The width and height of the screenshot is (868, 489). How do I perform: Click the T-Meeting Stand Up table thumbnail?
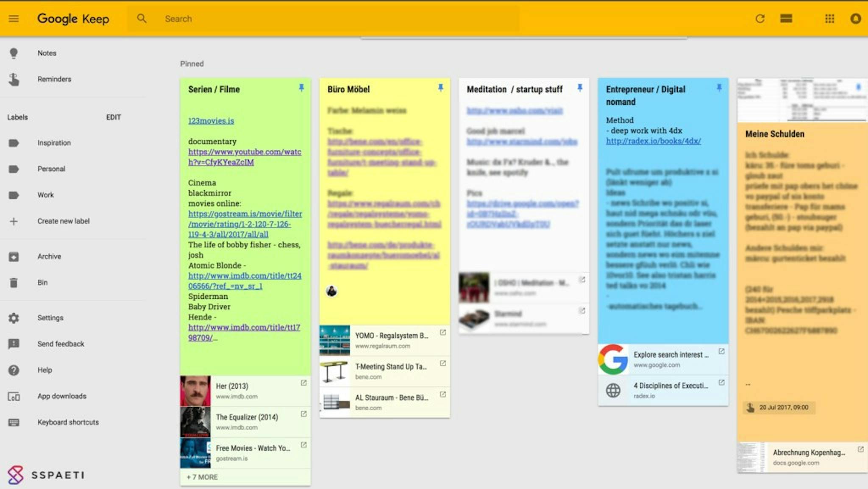coord(335,372)
